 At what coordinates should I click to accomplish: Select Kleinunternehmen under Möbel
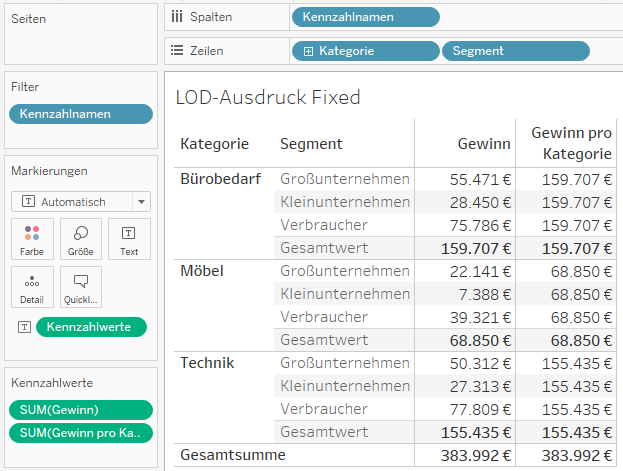pos(344,294)
